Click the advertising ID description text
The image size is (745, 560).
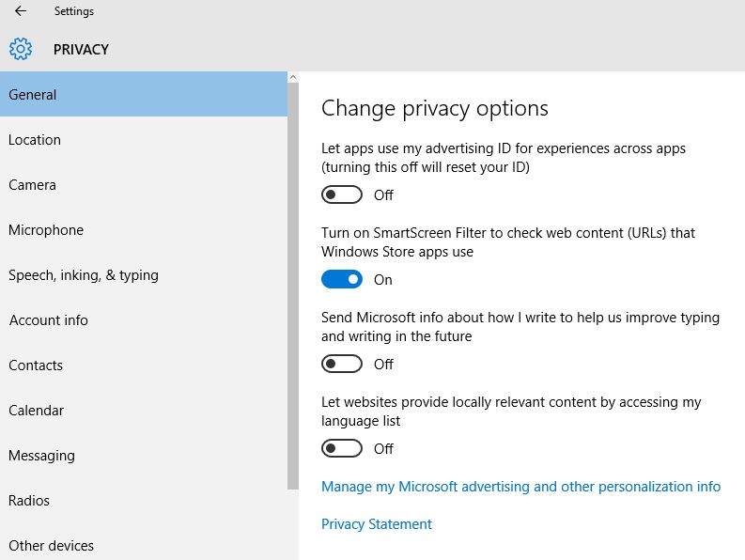[504, 157]
